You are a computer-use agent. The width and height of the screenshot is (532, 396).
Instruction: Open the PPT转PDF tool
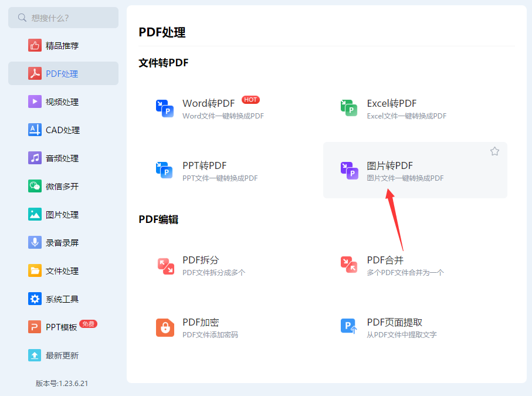(231, 170)
